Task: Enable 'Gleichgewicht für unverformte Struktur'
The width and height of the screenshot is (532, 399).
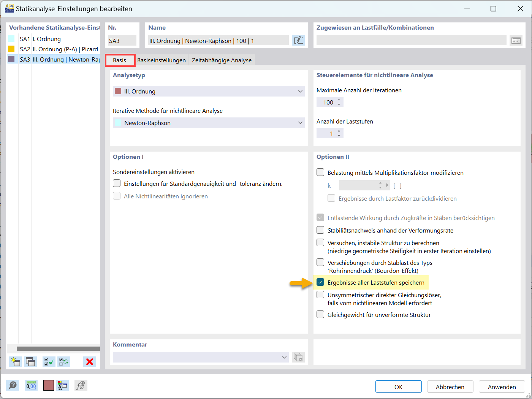Action: 320,314
